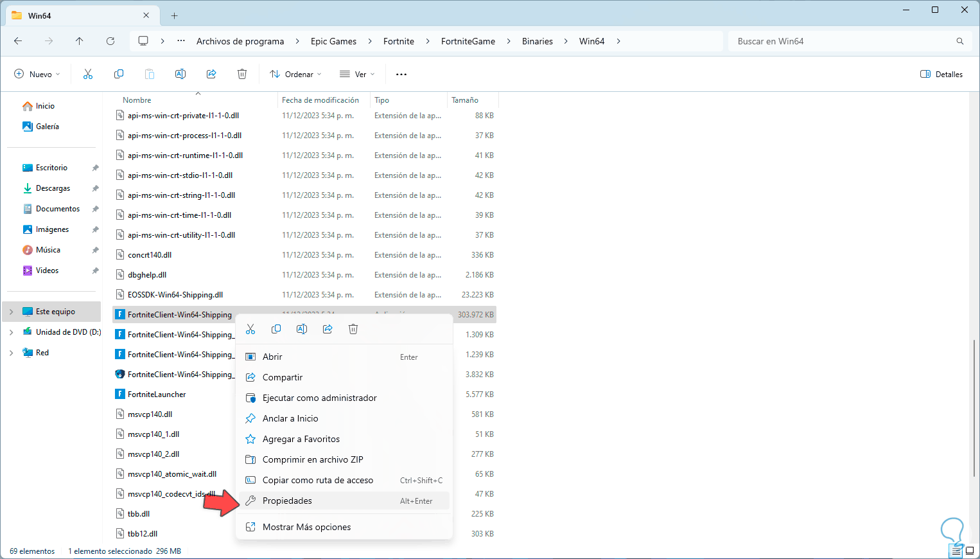Share the file via the context menu icon
The width and height of the screenshot is (980, 559).
tap(328, 329)
